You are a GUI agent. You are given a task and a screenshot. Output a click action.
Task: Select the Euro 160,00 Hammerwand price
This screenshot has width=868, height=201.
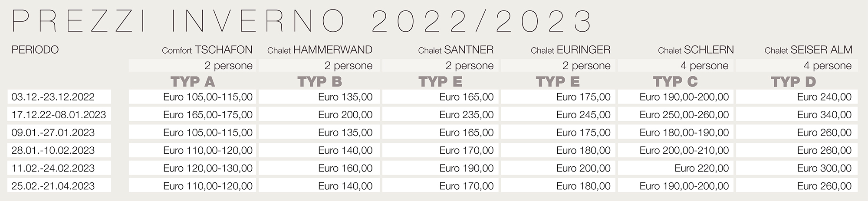(x=345, y=168)
